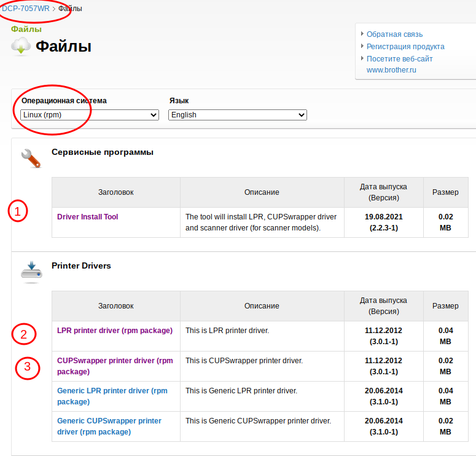This screenshot has width=476, height=456.
Task: Click the Файлы text in the breadcrumb
Action: click(70, 9)
